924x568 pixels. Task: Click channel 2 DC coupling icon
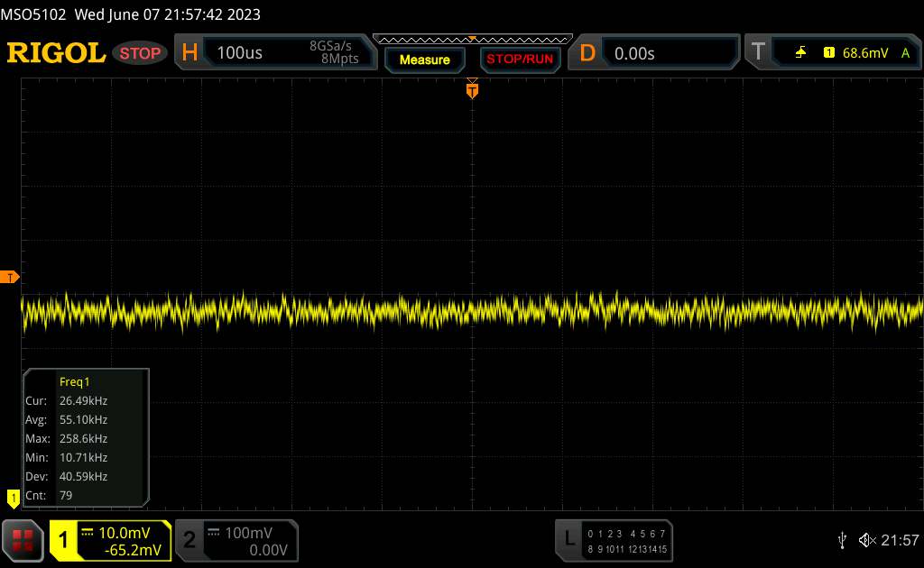click(213, 532)
